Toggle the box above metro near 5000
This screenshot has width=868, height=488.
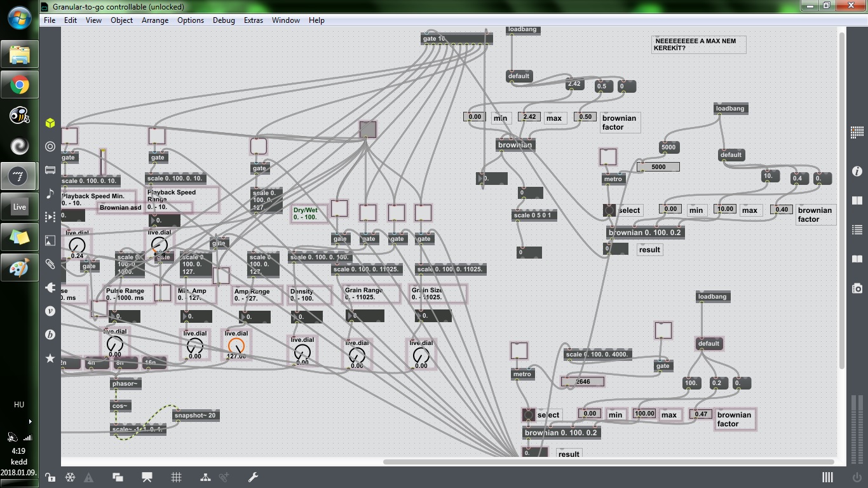[x=608, y=156]
